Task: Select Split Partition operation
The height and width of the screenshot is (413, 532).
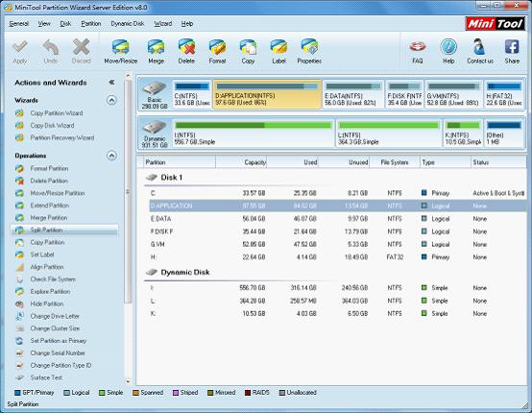Action: tap(64, 230)
